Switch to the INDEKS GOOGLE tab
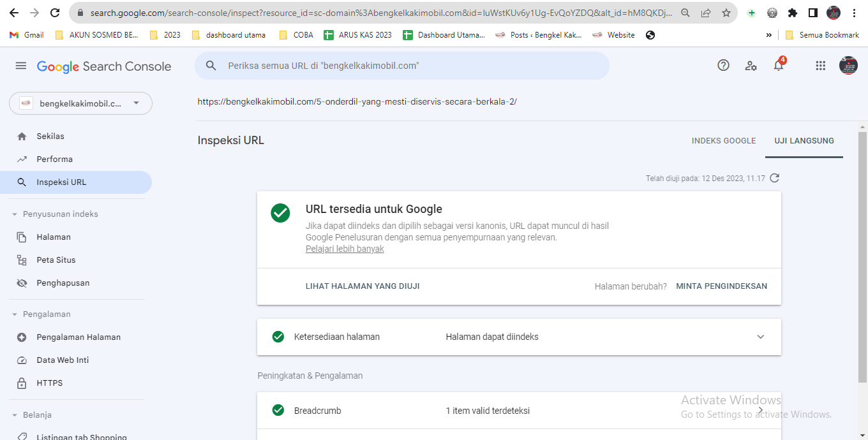The width and height of the screenshot is (868, 440). point(724,141)
